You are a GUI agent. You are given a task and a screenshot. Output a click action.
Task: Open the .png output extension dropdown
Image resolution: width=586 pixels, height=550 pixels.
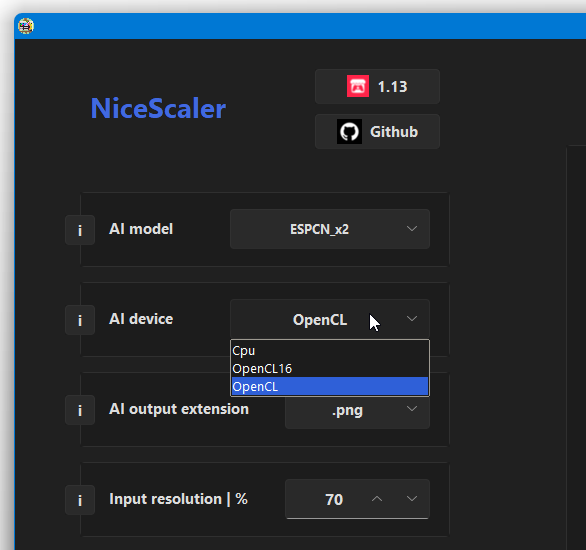[357, 410]
